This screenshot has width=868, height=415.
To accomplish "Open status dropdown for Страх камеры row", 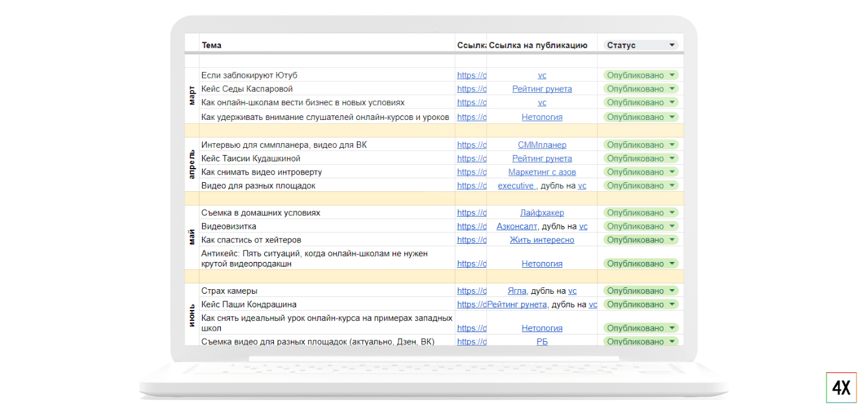I will (672, 290).
